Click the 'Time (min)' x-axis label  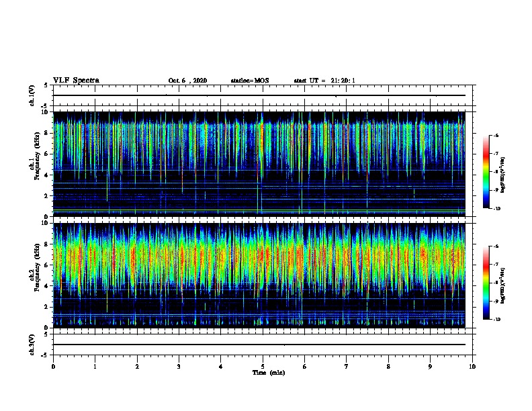[x=269, y=373]
